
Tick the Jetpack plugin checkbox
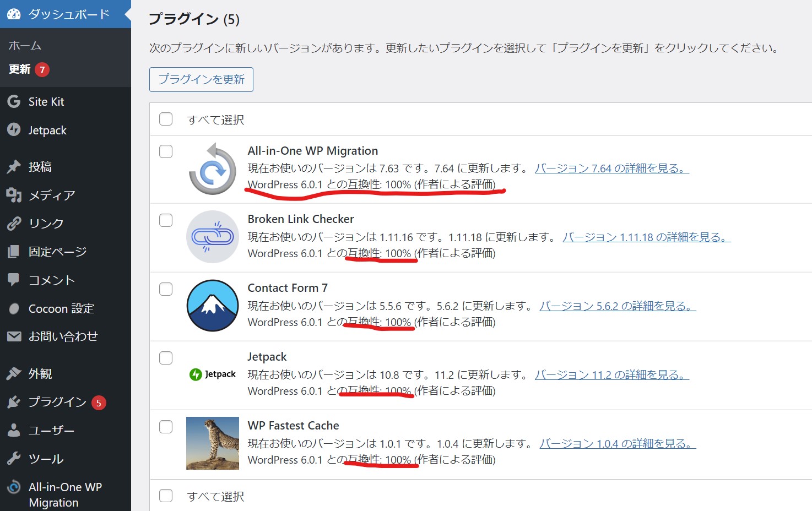(166, 358)
